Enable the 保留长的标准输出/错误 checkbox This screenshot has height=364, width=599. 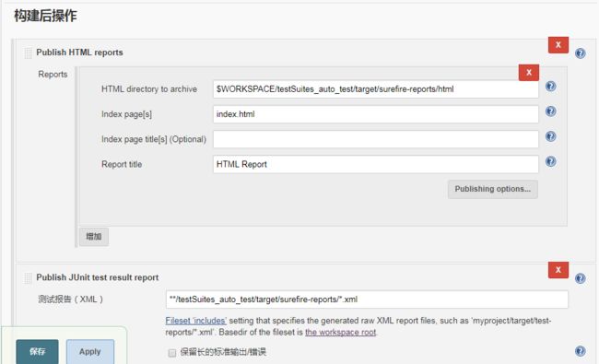[x=172, y=353]
